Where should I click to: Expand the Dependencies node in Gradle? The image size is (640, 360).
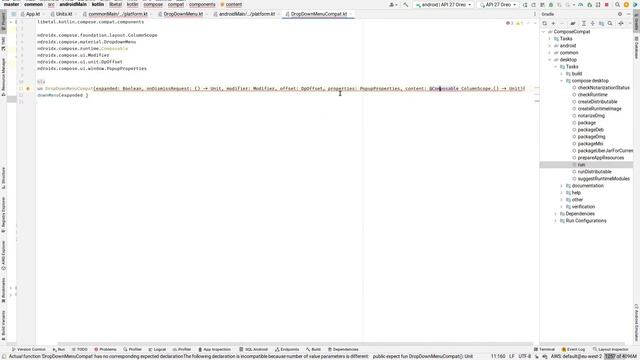[x=556, y=213]
